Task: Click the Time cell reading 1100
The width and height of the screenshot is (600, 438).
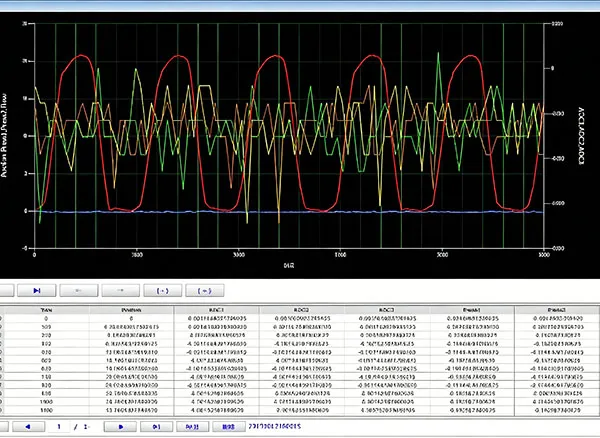Action: pyautogui.click(x=46, y=410)
